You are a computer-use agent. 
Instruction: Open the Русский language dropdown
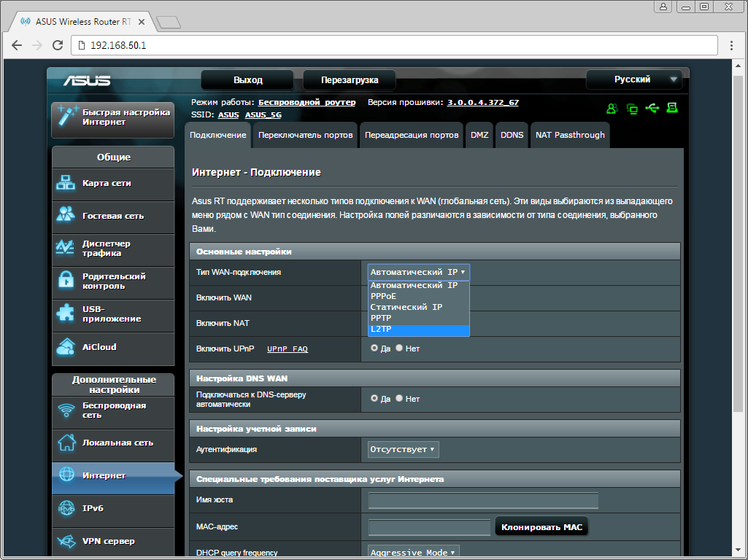pos(633,79)
